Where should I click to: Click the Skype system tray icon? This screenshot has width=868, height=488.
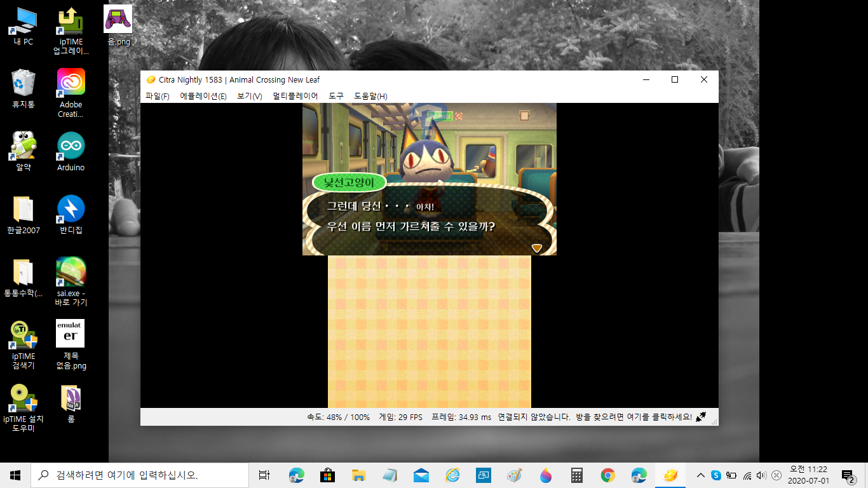(x=716, y=475)
